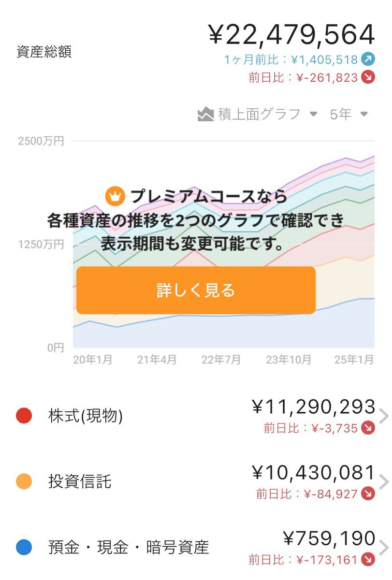Open the 投資信託 asset category
The image size is (392, 580).
[80, 482]
